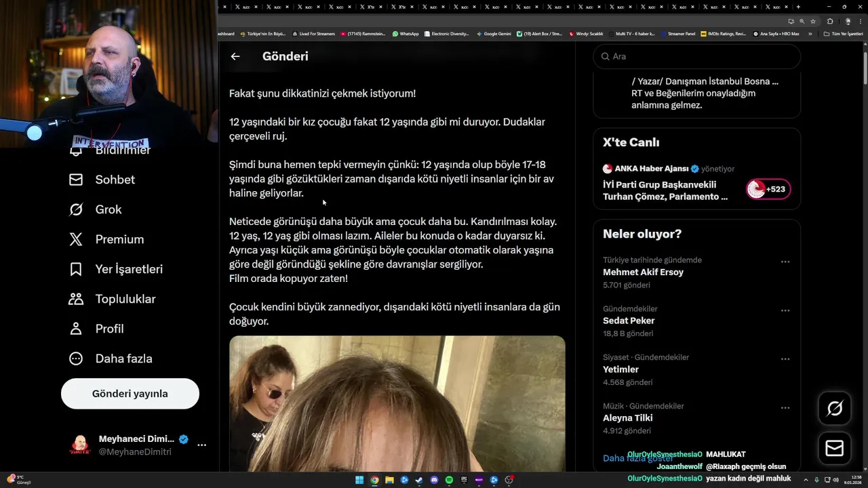Open Chrome from the taskbar

click(374, 480)
